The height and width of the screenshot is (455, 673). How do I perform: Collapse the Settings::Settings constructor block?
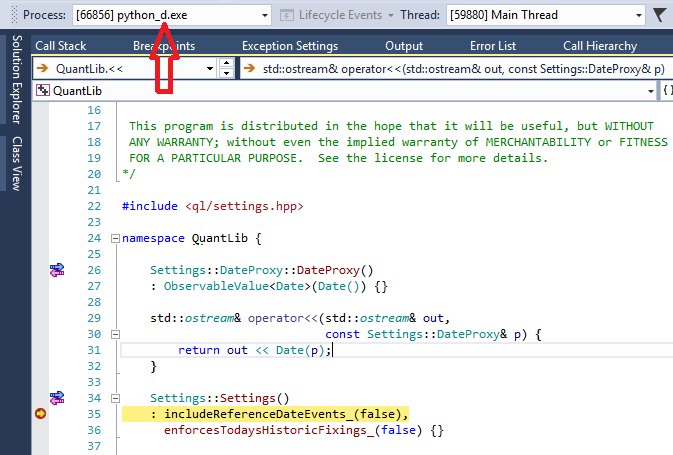114,398
